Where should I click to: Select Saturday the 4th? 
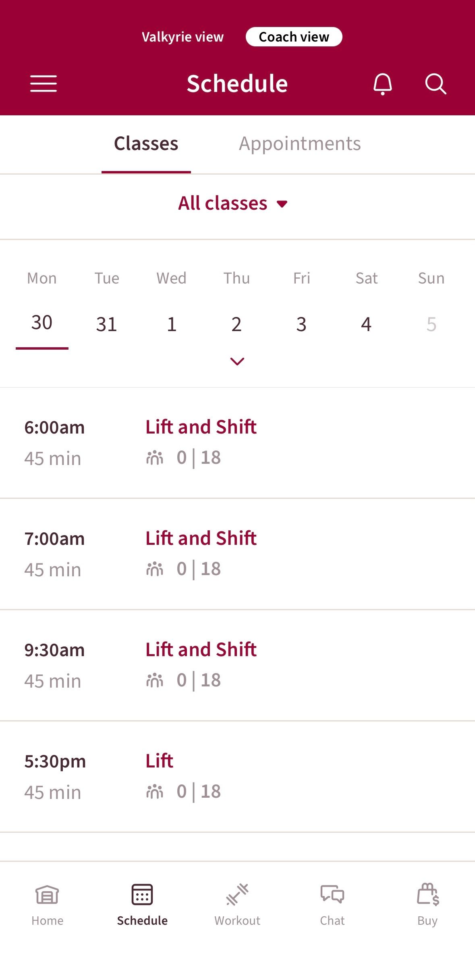[x=366, y=324]
